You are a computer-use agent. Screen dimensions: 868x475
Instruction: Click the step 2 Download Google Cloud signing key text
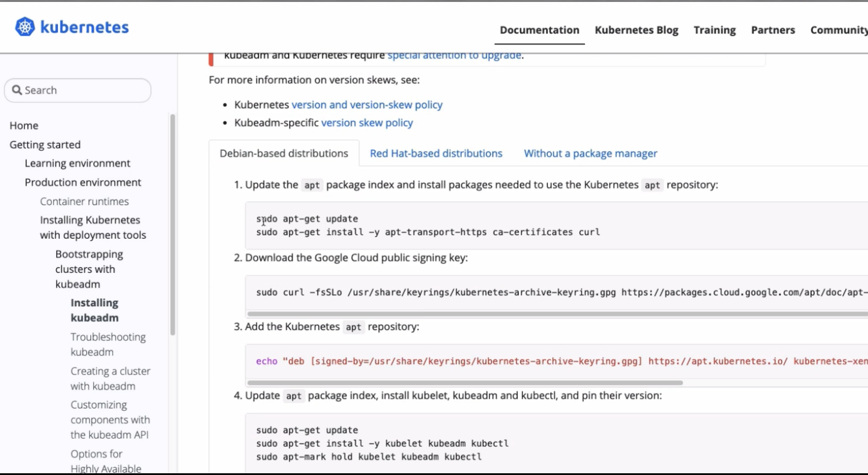[356, 258]
